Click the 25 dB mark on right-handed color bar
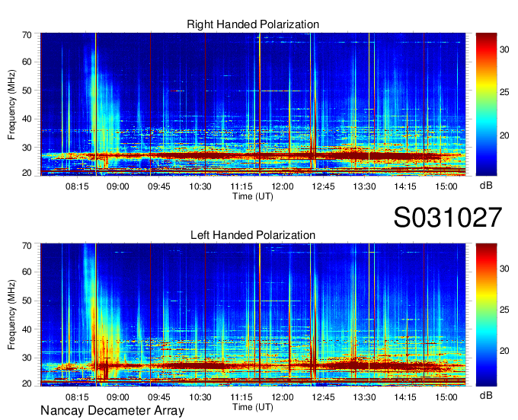The image size is (518, 420). click(504, 92)
